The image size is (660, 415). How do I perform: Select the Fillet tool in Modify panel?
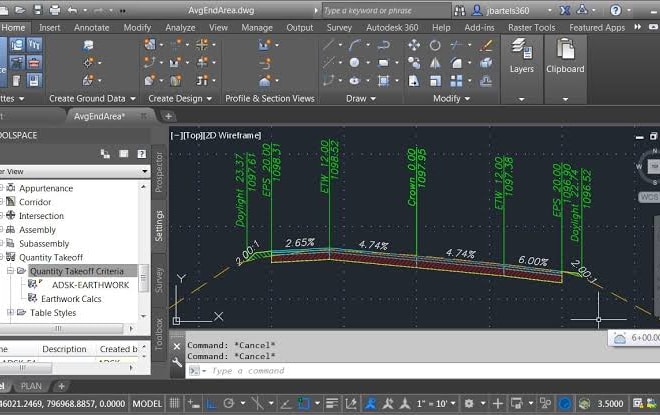coord(456,63)
